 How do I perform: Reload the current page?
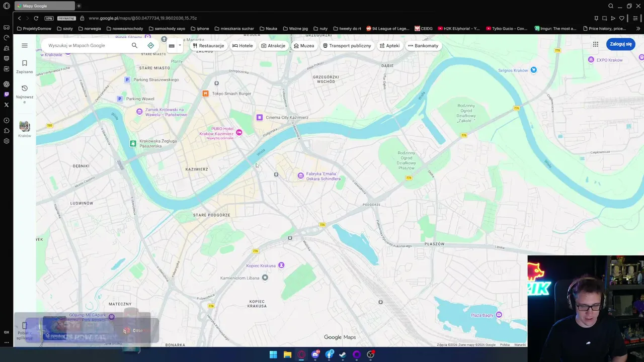click(x=36, y=18)
